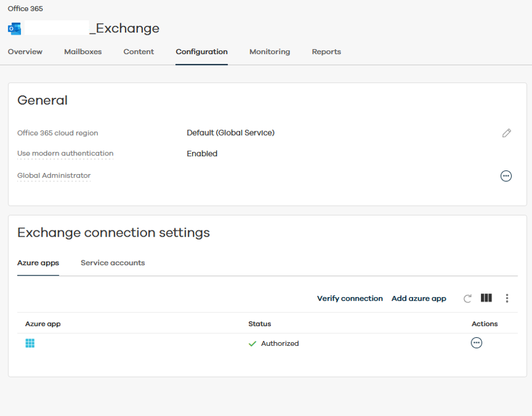Edit the Office 365 cloud region
The width and height of the screenshot is (532, 416).
coord(507,133)
